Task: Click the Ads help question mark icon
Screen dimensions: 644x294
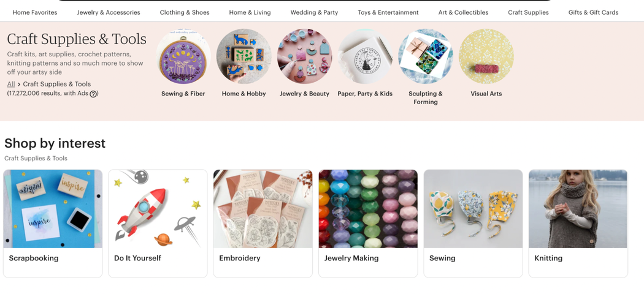Action: (x=93, y=94)
